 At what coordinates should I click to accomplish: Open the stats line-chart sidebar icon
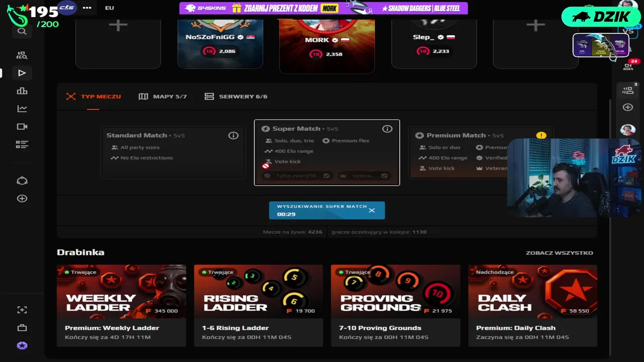[x=22, y=109]
